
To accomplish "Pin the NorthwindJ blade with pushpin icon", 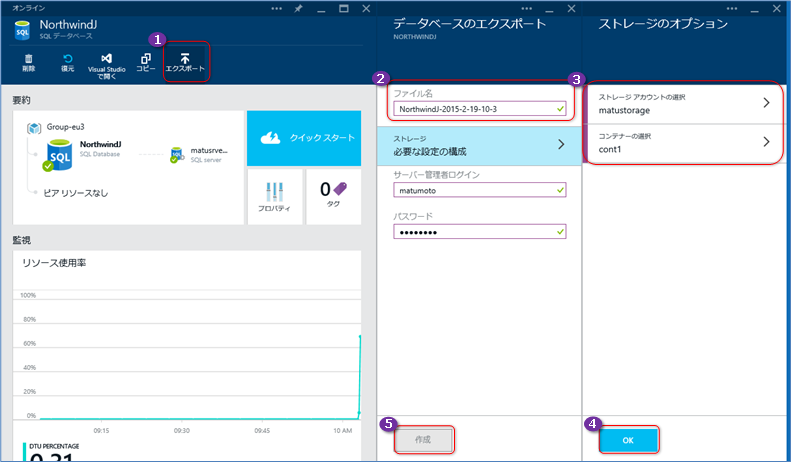I will click(x=298, y=9).
